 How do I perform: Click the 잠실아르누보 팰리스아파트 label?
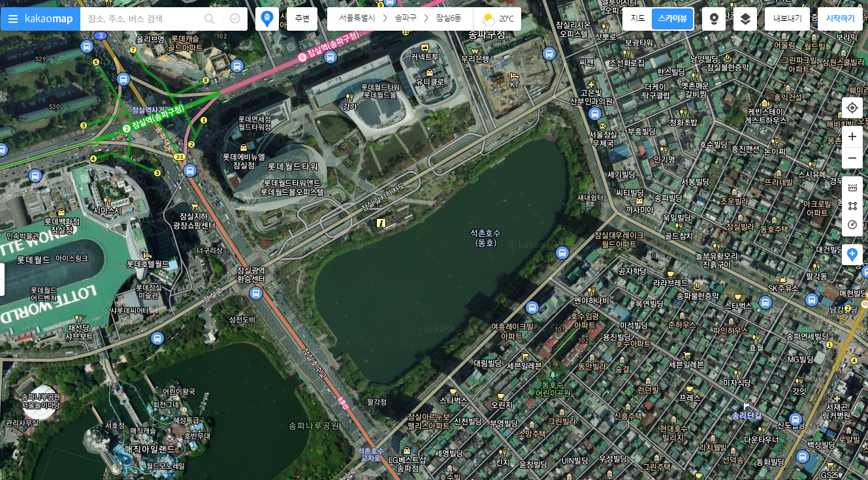pyautogui.click(x=429, y=421)
